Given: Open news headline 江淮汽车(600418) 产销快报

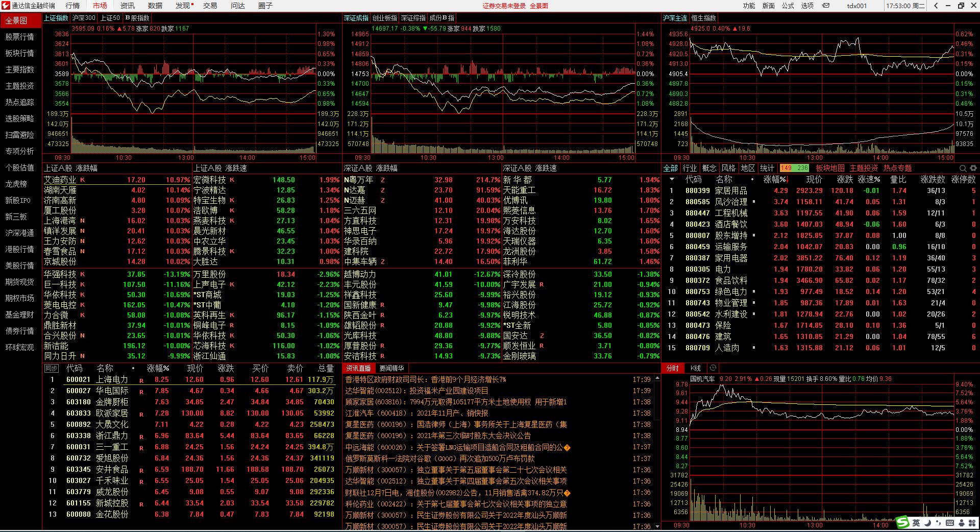Looking at the screenshot, I should point(416,413).
